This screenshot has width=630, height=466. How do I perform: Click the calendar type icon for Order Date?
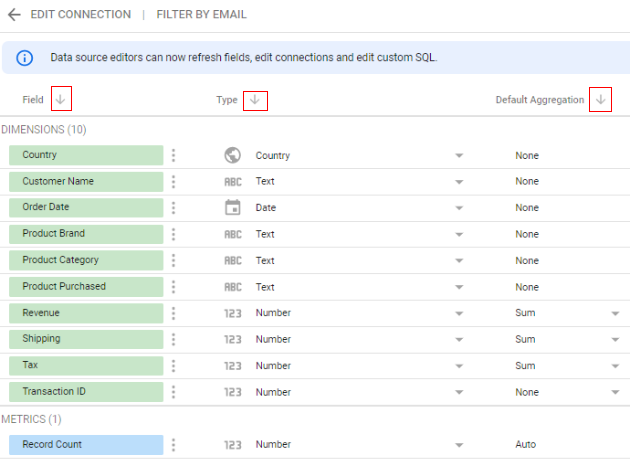(233, 208)
